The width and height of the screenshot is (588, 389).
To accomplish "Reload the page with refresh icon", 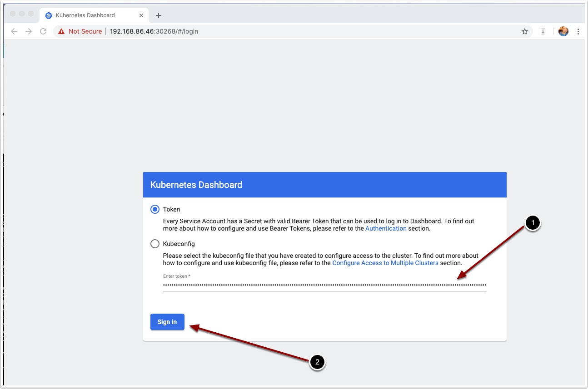I will pos(43,31).
